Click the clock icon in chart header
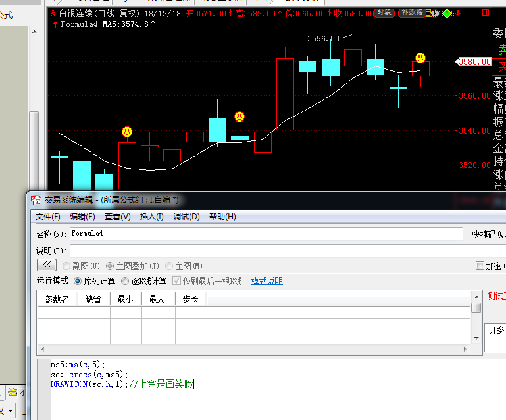This screenshot has height=420, width=506. tap(435, 13)
